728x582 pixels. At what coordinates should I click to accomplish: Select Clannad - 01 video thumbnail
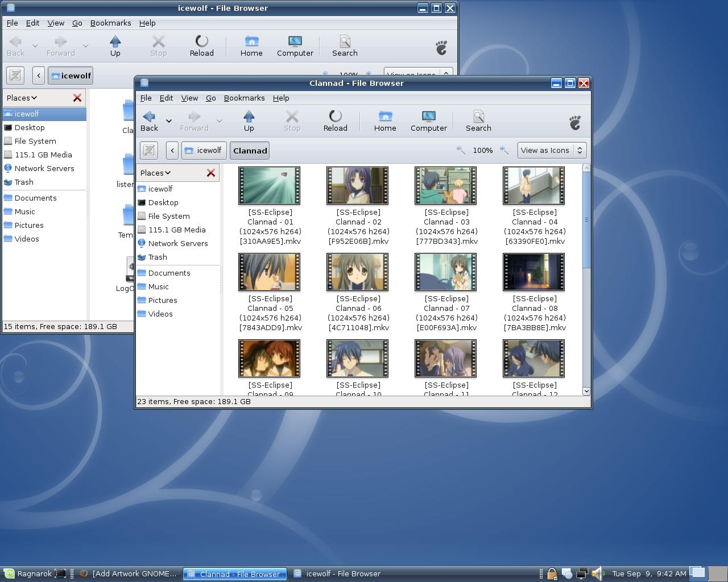269,185
